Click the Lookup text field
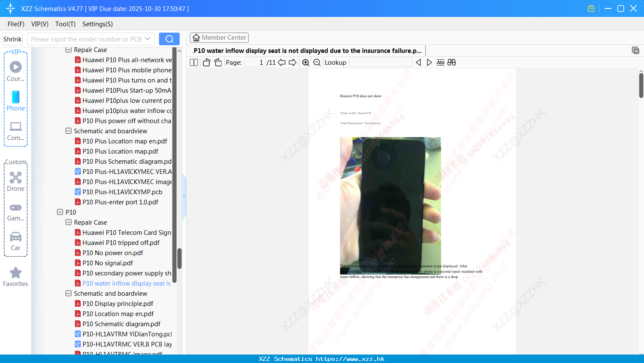Image resolution: width=644 pixels, height=363 pixels. click(381, 63)
